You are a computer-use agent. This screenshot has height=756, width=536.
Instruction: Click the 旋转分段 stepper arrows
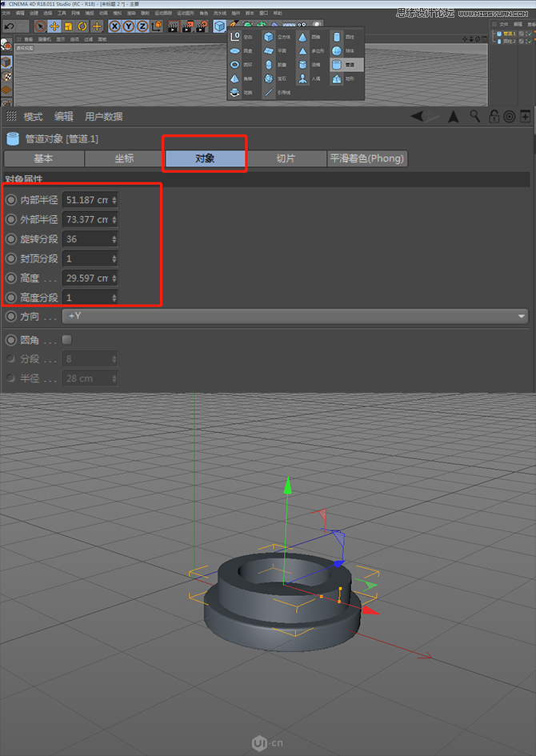point(114,239)
